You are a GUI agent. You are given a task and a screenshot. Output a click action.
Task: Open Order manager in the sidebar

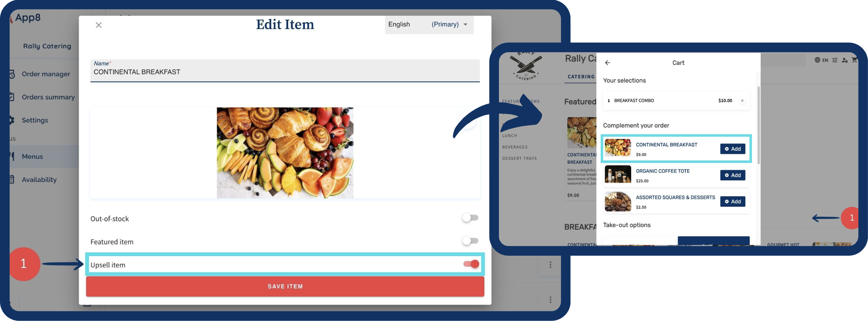coord(45,74)
